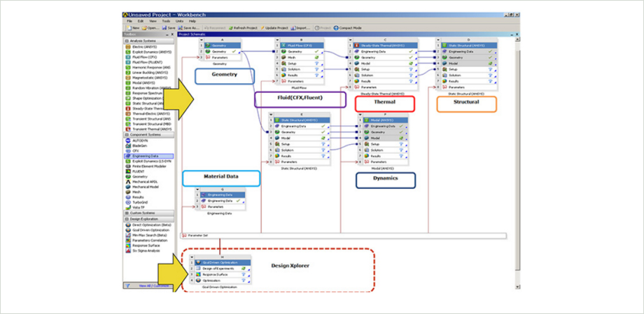Open the File menu
644x314 pixels.
[129, 21]
